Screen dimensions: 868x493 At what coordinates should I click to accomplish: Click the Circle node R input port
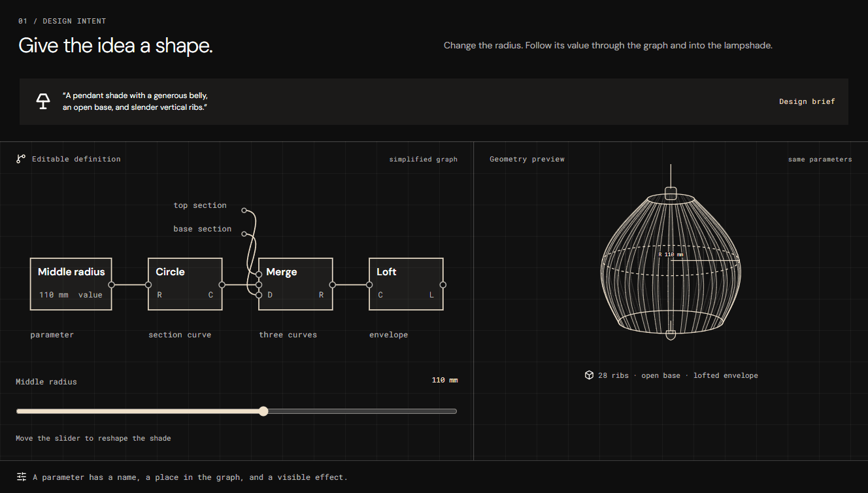pos(148,284)
